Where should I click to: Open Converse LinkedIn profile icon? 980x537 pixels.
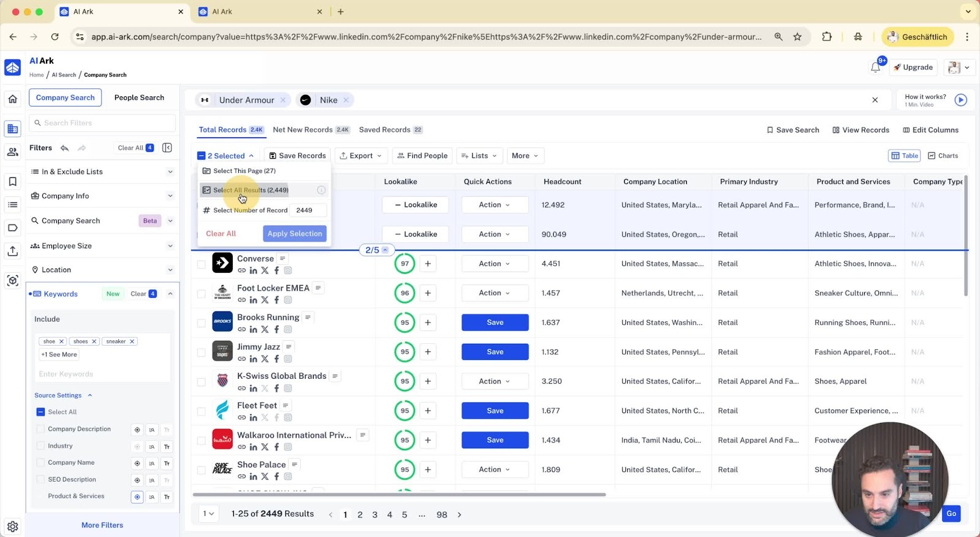(253, 270)
